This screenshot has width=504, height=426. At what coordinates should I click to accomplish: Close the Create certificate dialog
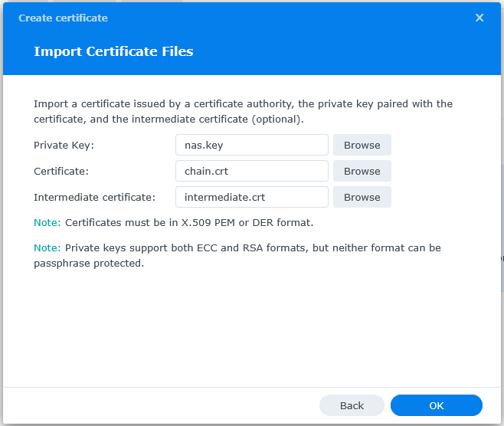point(479,18)
